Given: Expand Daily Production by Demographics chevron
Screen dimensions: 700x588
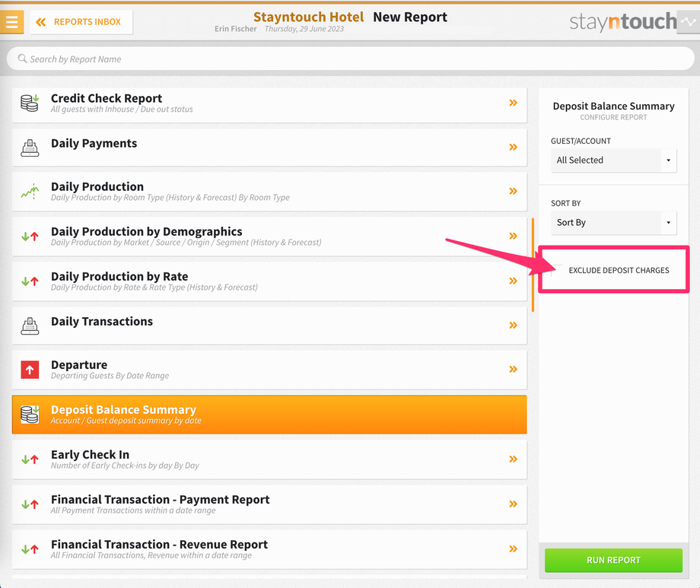Looking at the screenshot, I should (x=514, y=236).
